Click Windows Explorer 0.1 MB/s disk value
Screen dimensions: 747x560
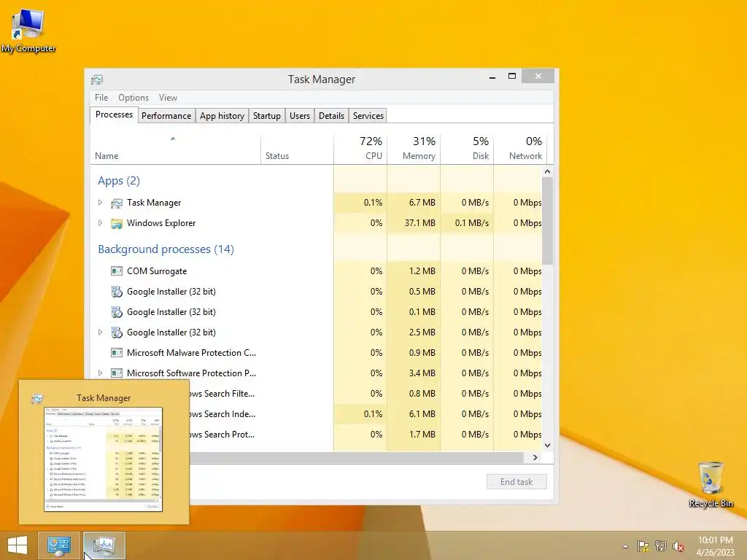[472, 223]
